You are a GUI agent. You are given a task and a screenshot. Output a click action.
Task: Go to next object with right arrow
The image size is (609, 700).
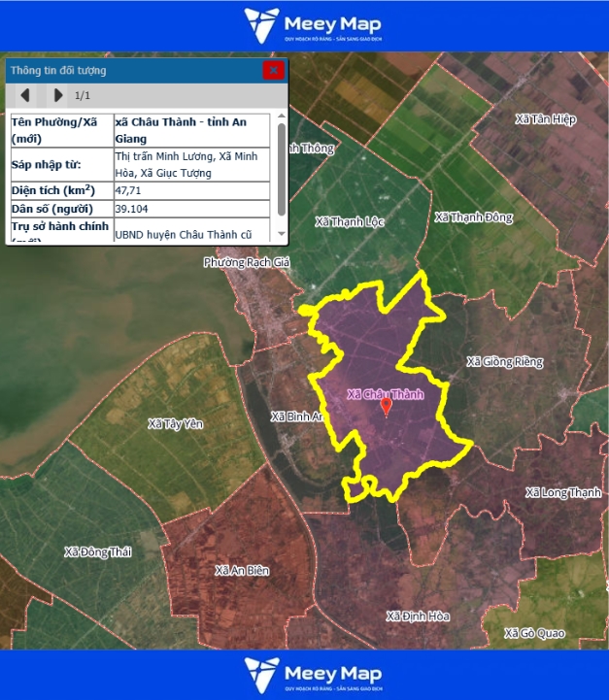point(58,95)
